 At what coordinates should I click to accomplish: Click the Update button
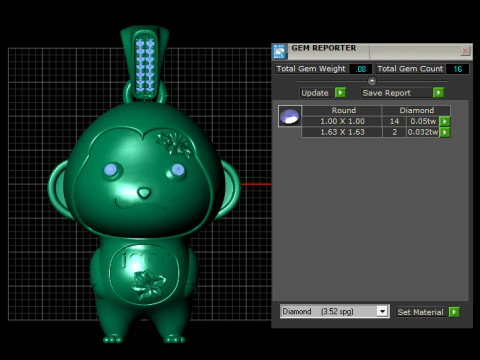(x=315, y=93)
